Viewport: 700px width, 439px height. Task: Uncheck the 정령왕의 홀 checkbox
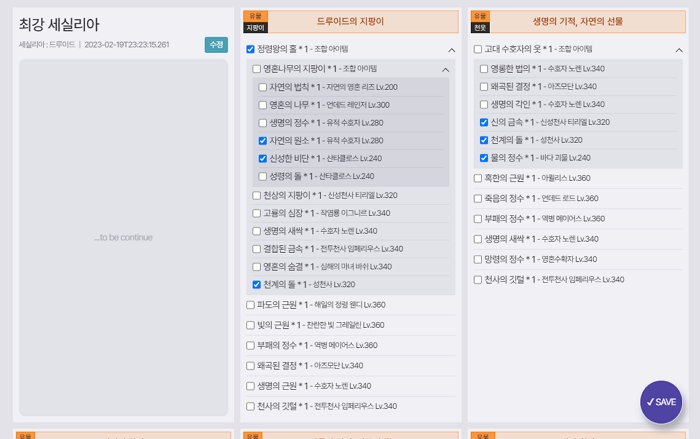(x=250, y=48)
